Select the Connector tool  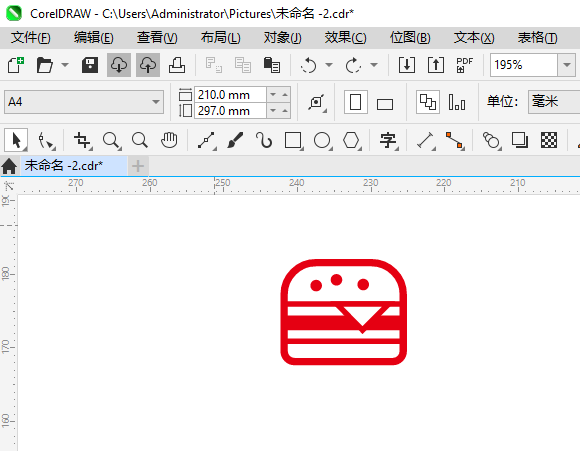pos(455,140)
